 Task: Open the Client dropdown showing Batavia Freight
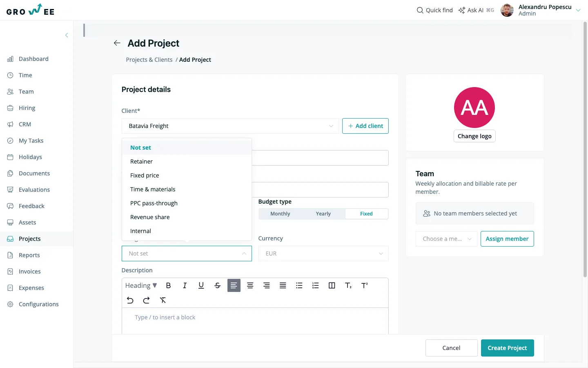[230, 126]
